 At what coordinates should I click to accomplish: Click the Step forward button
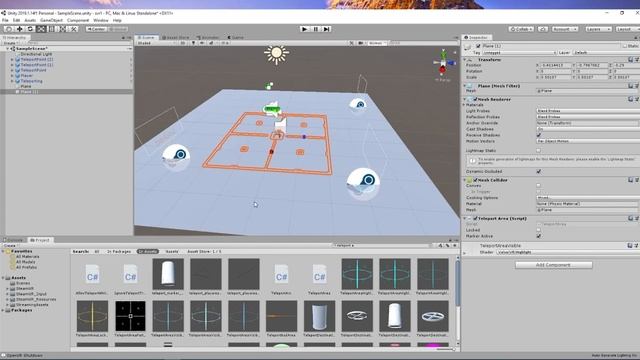326,29
